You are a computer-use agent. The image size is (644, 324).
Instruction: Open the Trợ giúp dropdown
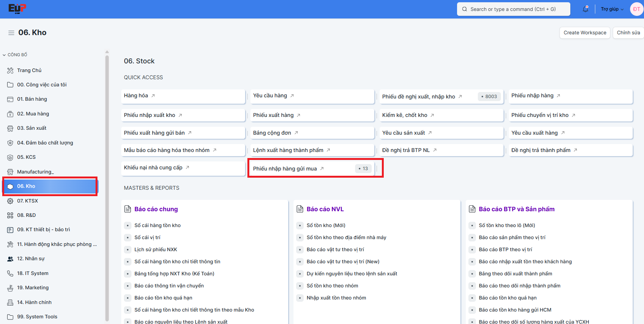pyautogui.click(x=612, y=9)
